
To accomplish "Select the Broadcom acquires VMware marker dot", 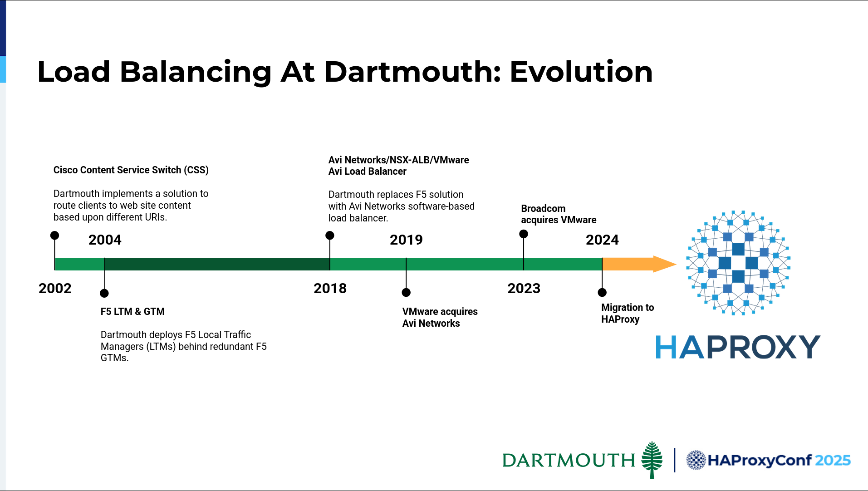I will (x=524, y=234).
